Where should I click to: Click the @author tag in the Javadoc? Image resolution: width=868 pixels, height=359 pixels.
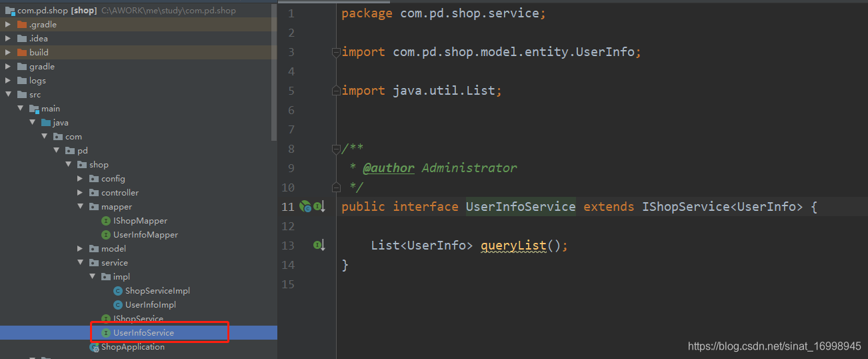(x=388, y=168)
